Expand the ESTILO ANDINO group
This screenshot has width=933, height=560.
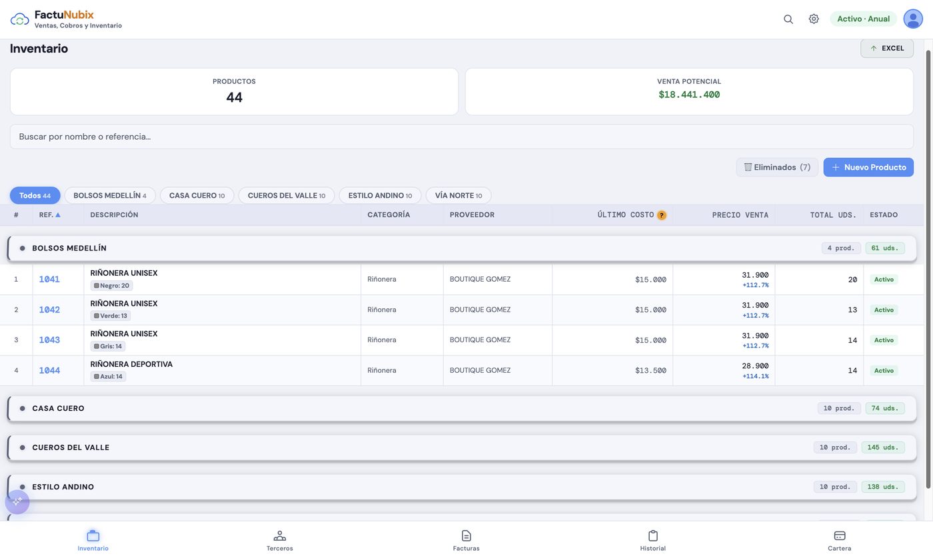coord(461,487)
